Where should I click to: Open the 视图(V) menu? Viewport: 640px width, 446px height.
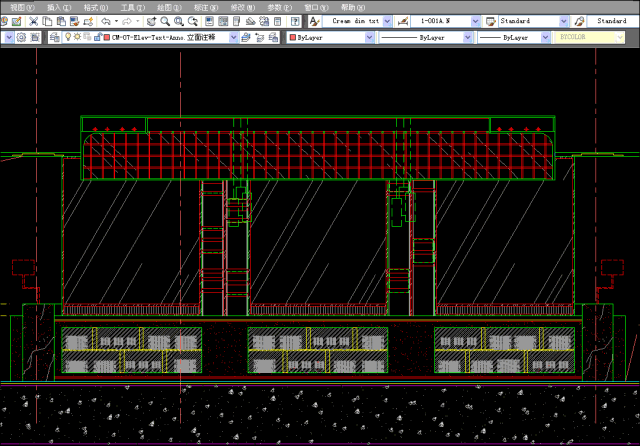22,7
